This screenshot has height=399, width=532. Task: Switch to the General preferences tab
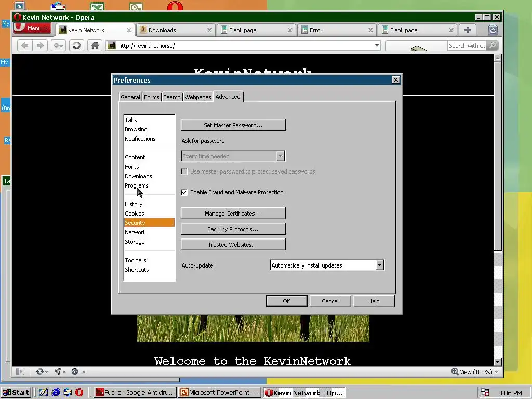130,97
